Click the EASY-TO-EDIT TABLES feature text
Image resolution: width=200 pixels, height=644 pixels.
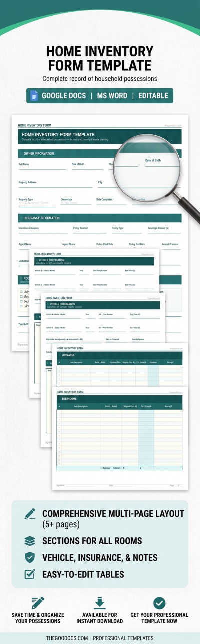[83, 574]
